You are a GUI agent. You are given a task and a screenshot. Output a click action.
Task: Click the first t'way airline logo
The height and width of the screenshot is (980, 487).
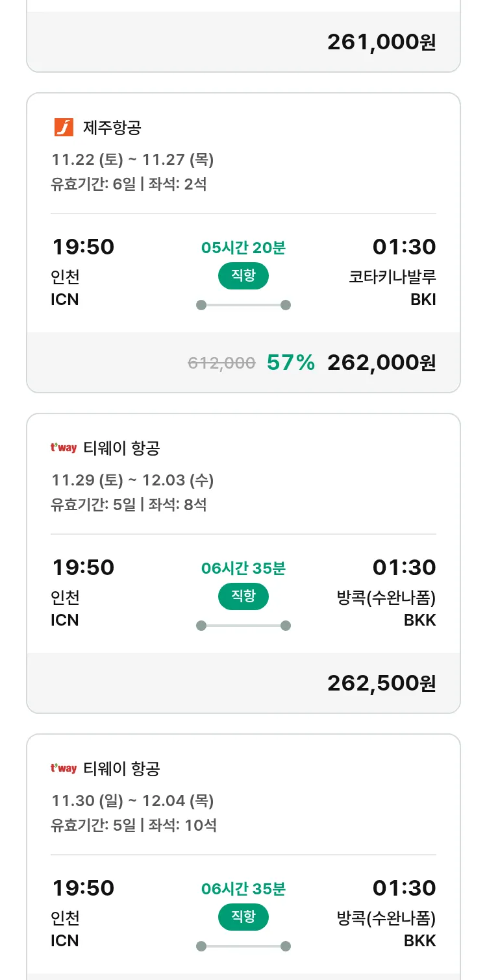[64, 448]
